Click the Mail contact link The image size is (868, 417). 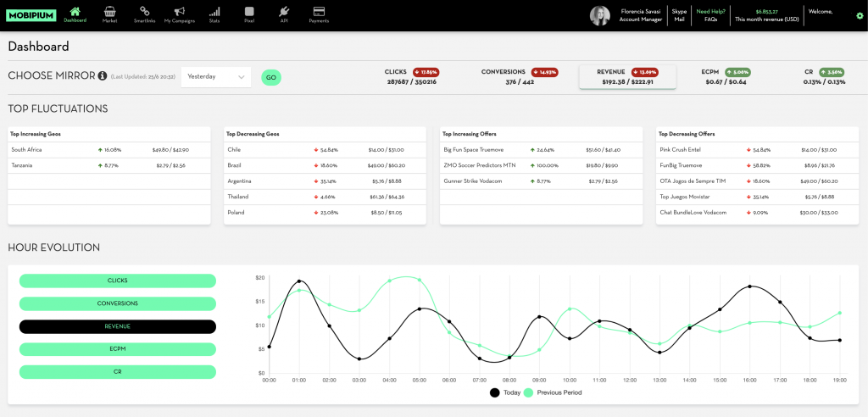(x=679, y=19)
